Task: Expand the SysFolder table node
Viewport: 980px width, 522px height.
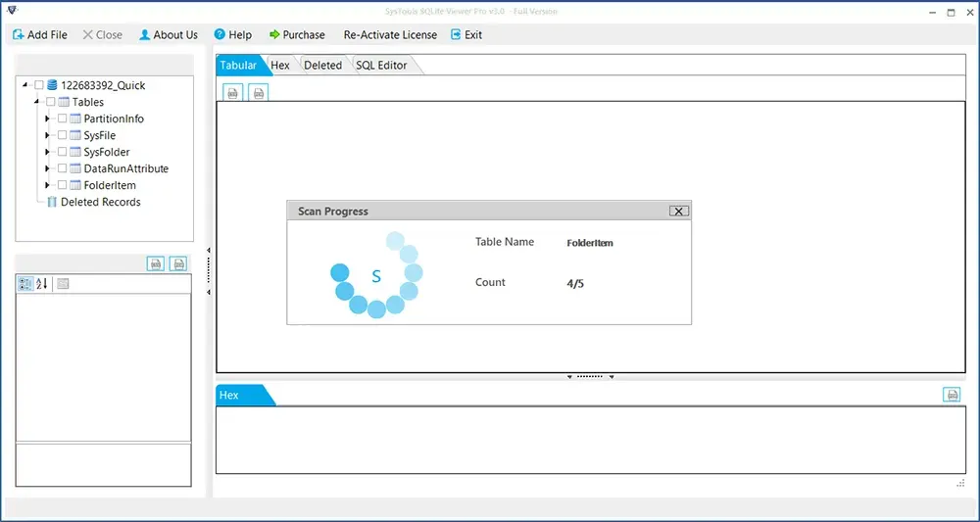Action: coord(47,152)
